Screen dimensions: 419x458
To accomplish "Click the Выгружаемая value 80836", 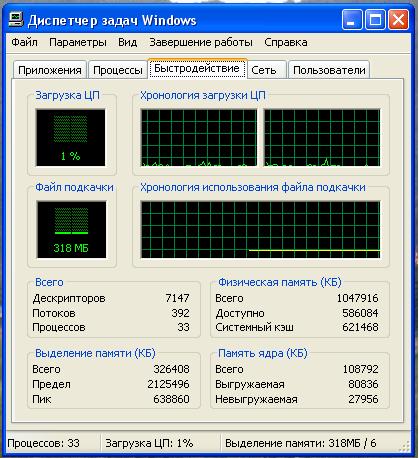I will 363,384.
